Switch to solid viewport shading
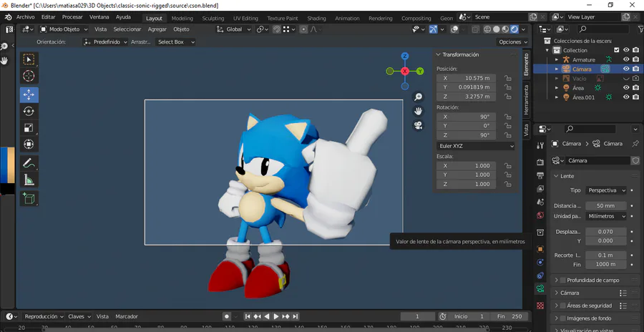The height and width of the screenshot is (332, 644). point(497,29)
